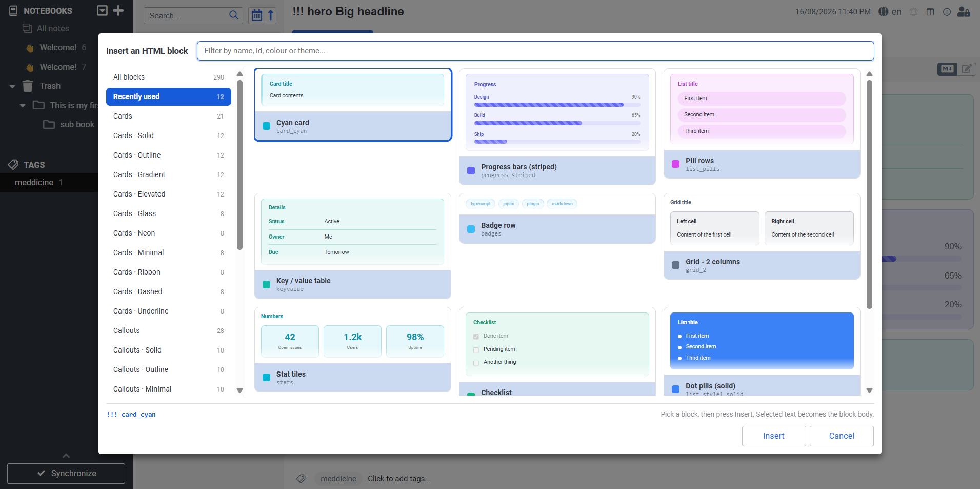This screenshot has height=489, width=980.
Task: Click the Progress bars purple swatch
Action: click(471, 170)
